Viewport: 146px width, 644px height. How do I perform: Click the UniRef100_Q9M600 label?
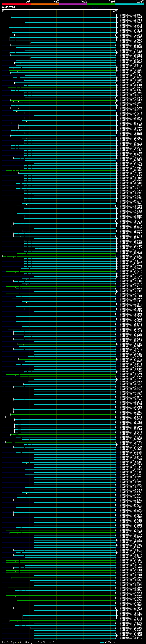tap(131, 329)
